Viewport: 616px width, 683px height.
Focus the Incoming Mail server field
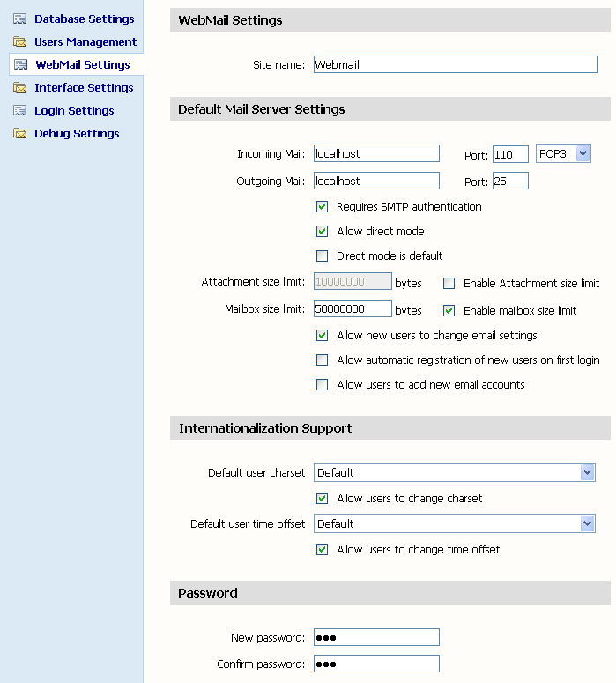(376, 154)
